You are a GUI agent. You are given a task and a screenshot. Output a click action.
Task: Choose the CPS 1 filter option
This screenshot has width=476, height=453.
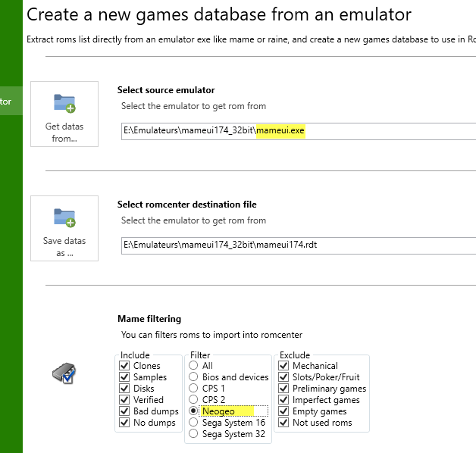193,388
